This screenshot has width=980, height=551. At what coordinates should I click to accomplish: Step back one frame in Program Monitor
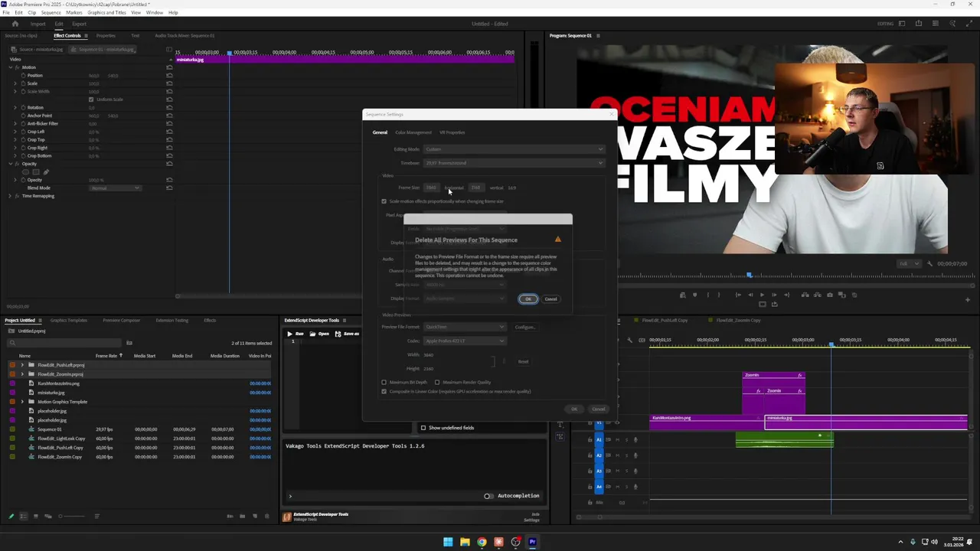[x=750, y=295]
